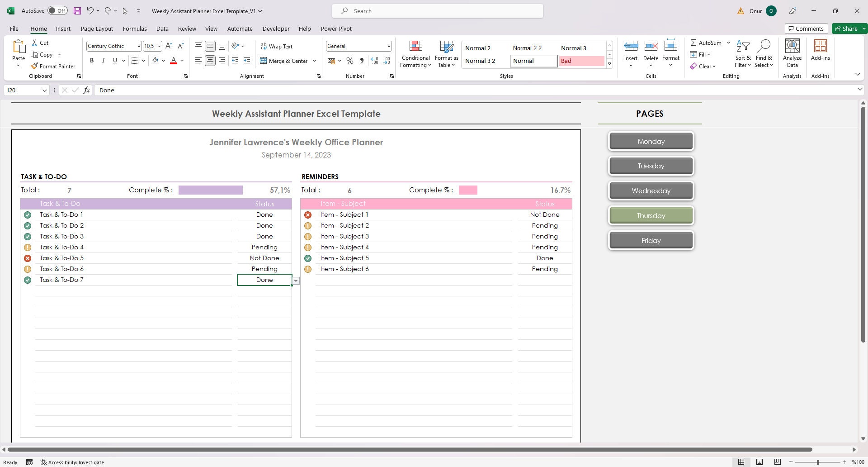Open the Comments panel

(x=806, y=28)
